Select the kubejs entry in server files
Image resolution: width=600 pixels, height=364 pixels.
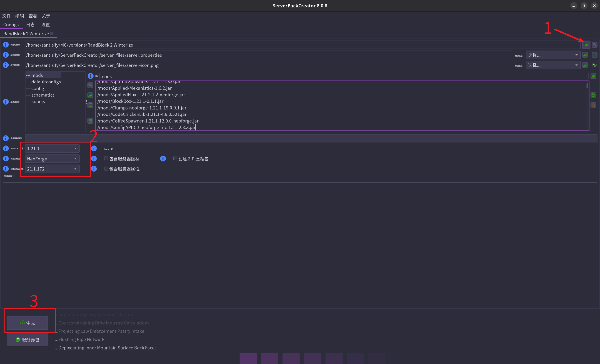(38, 102)
